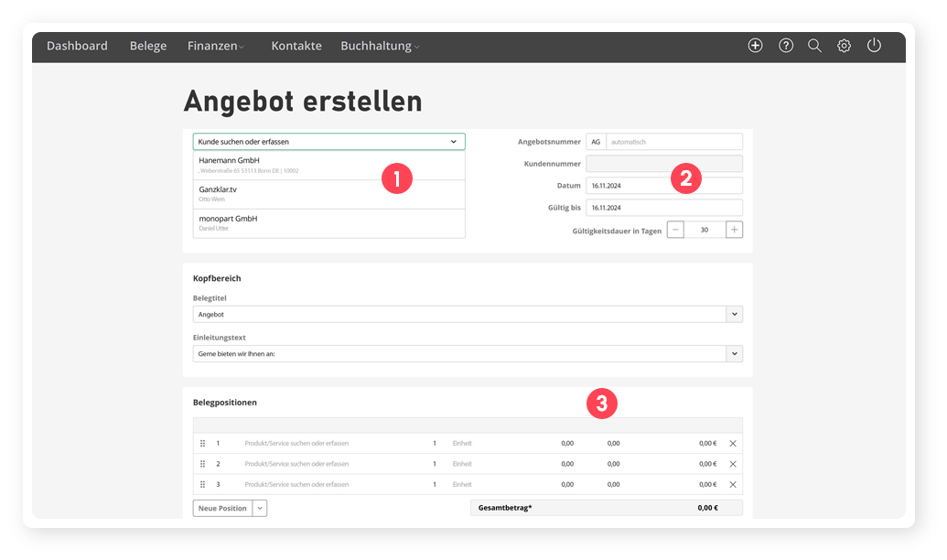Click Einheit field in row 1

coord(462,444)
